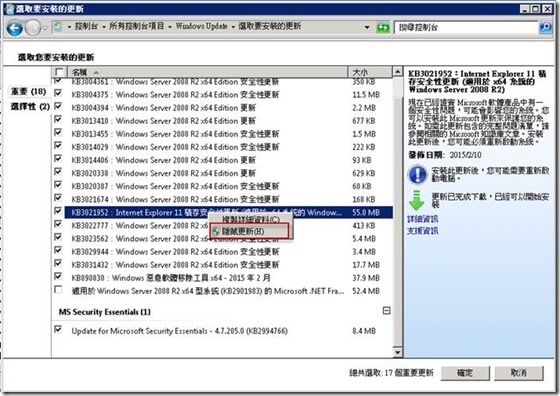Expand the dropdown arrow before 所有控制台項目 breadcrumb
The height and width of the screenshot is (396, 560).
point(104,27)
